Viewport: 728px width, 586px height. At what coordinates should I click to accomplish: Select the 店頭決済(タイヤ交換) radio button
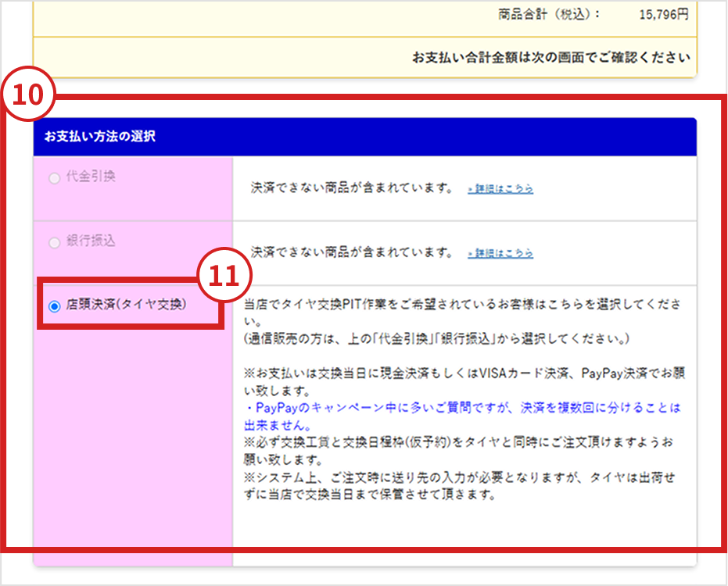(54, 307)
